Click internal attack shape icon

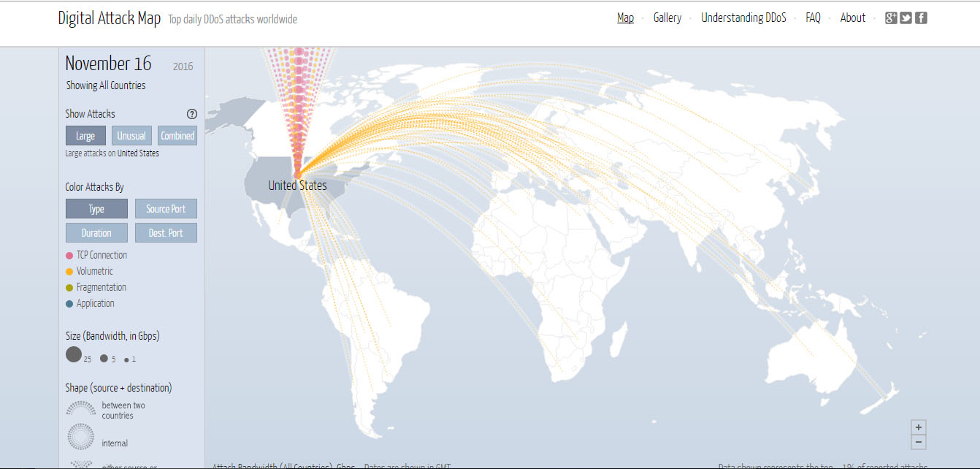pos(81,437)
